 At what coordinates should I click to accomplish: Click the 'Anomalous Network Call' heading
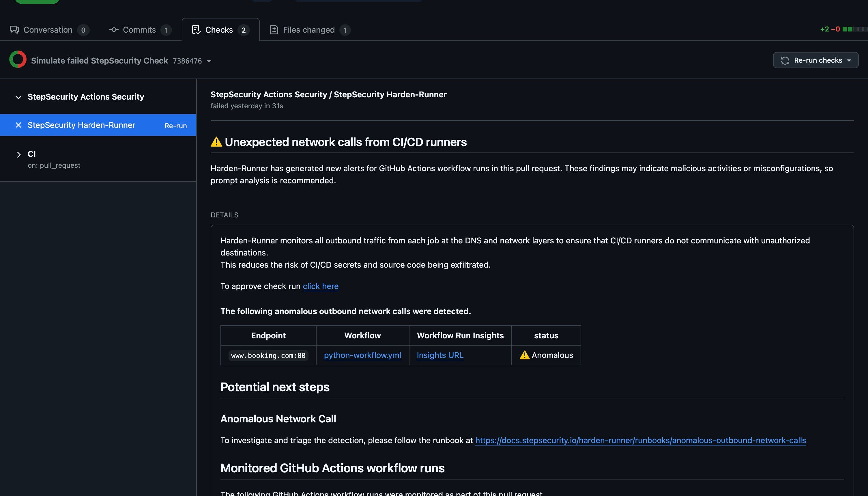pos(278,419)
